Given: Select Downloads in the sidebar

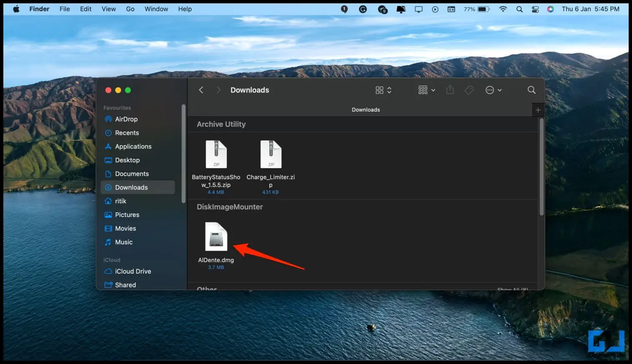Looking at the screenshot, I should tap(138, 187).
